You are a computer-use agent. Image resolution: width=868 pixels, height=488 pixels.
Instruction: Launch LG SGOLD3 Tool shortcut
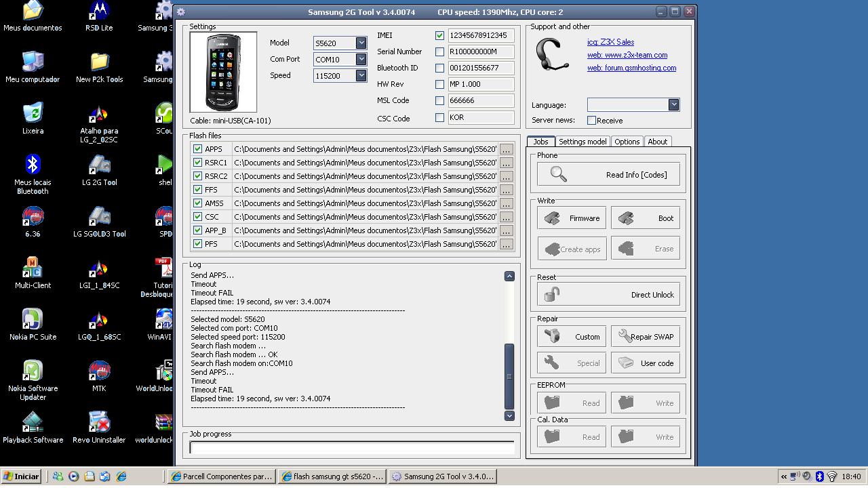tap(99, 222)
